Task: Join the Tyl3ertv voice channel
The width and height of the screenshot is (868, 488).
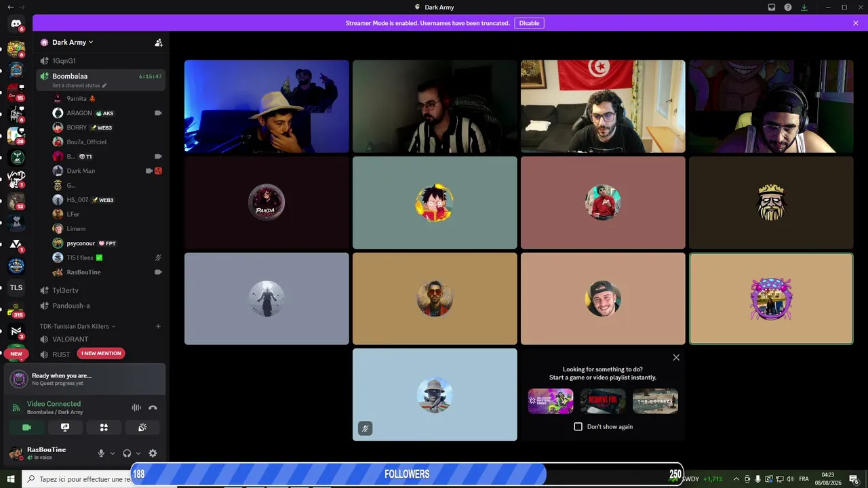Action: coord(100,290)
